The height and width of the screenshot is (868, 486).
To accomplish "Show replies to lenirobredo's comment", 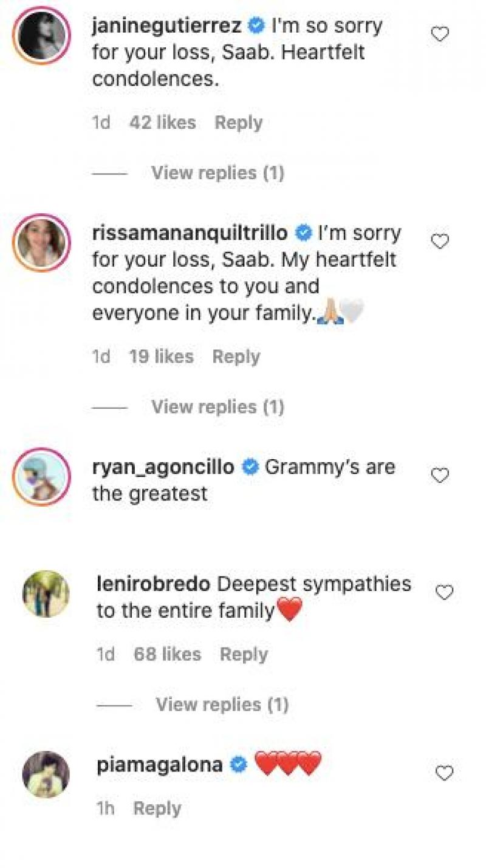I will click(222, 705).
